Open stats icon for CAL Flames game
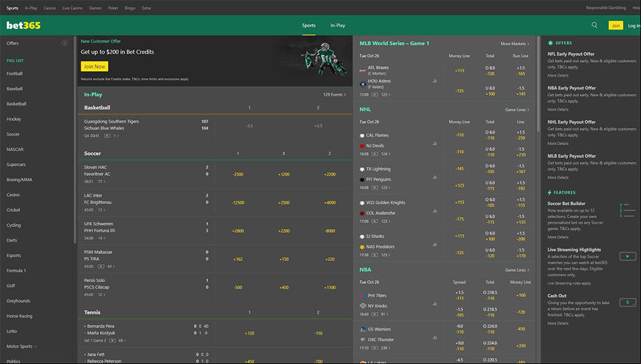The height and width of the screenshot is (364, 641). coord(435,143)
